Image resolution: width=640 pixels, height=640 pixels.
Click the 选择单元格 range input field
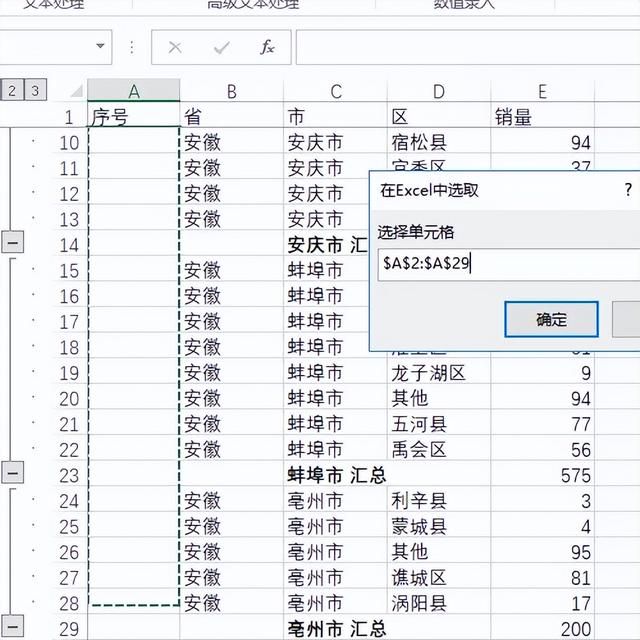pos(509,264)
